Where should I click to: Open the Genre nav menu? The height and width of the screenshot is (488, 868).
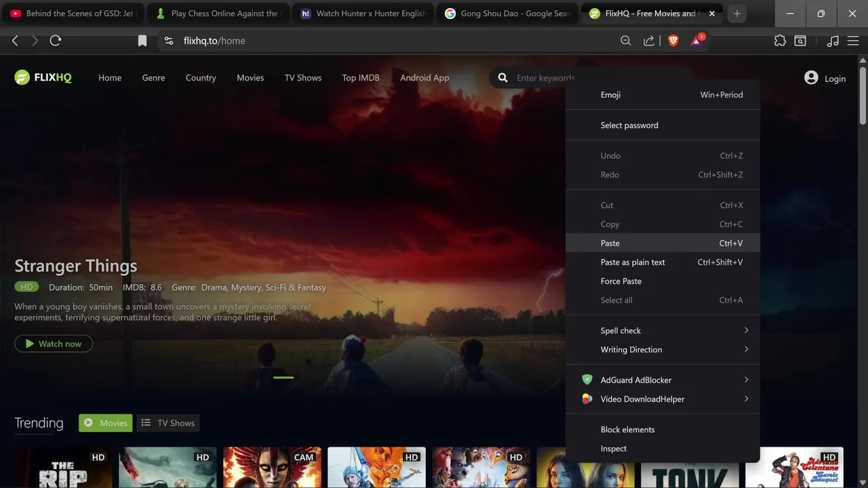coord(154,78)
